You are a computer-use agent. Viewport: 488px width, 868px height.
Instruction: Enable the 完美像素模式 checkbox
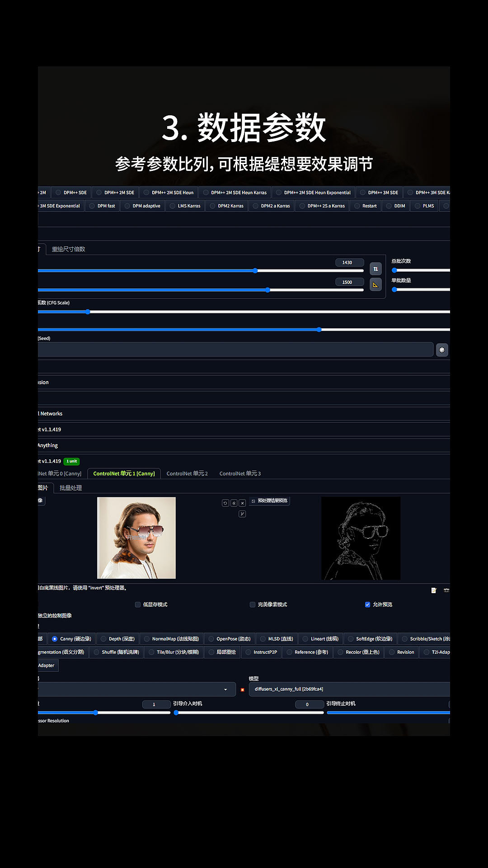point(253,604)
